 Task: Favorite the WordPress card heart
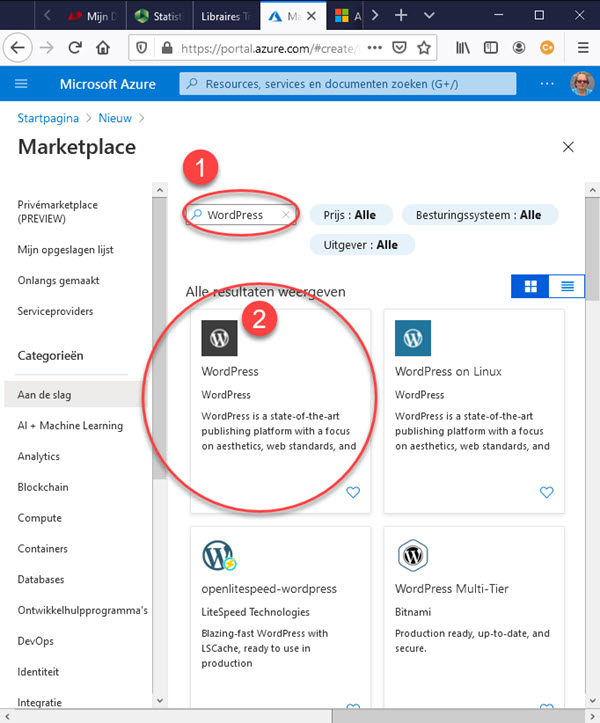(353, 492)
